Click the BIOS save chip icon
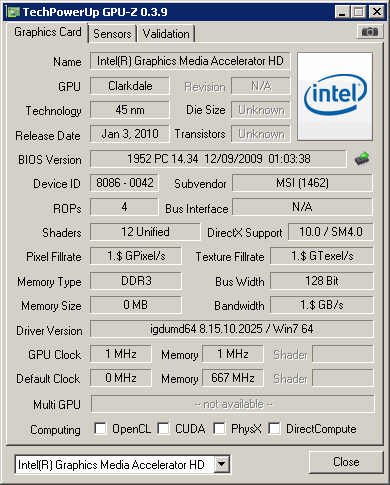Viewport: 390px width, 485px height. point(362,159)
